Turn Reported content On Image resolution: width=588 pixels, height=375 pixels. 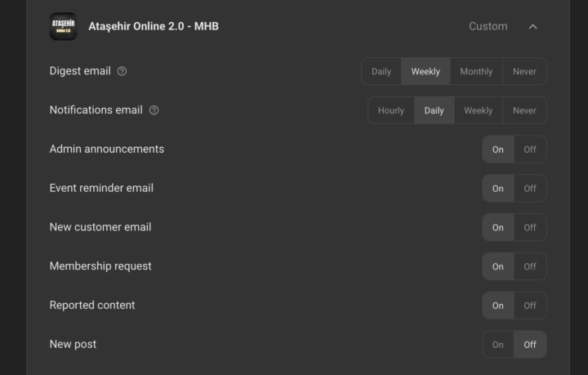(x=498, y=306)
